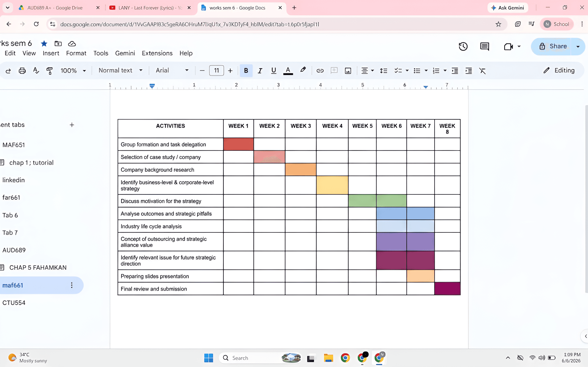Switch to the AUD689 document tab

point(14,250)
